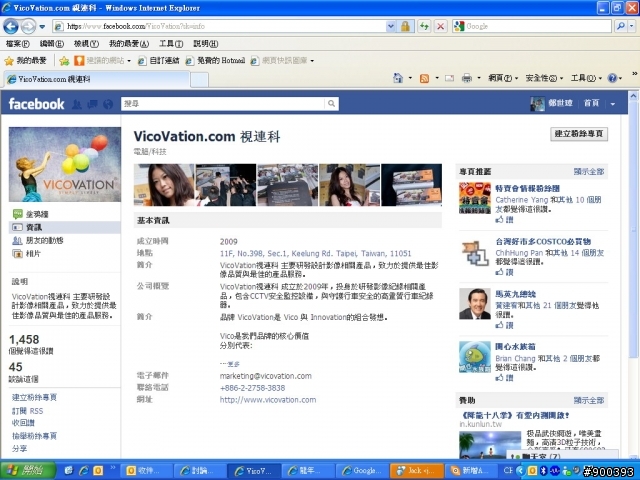Screen dimensions: 640x480
Task: Expand the address bar URL history dropdown
Action: tap(391, 27)
